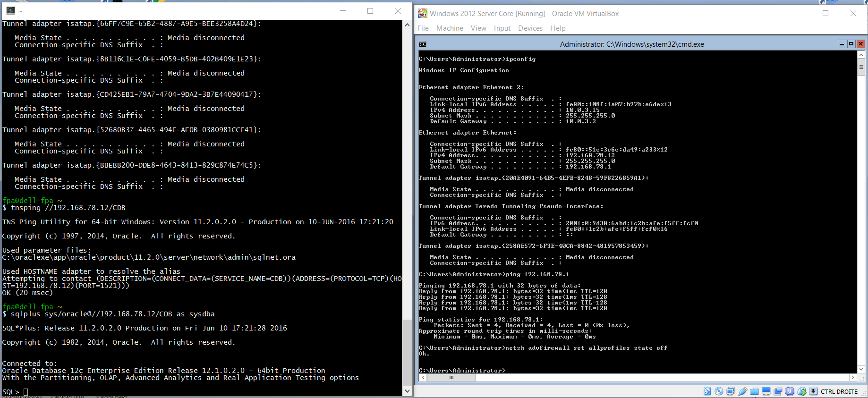Click the 'Tunnel adapter Teredo Tunneling Pseudo-Interface:' line

click(511, 206)
